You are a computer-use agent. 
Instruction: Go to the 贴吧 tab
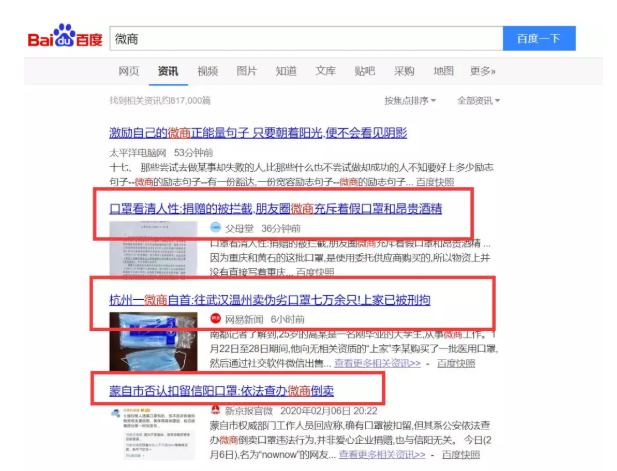click(x=365, y=71)
